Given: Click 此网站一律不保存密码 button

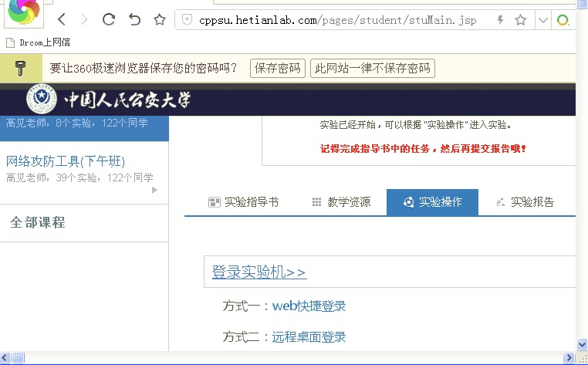Looking at the screenshot, I should (373, 68).
